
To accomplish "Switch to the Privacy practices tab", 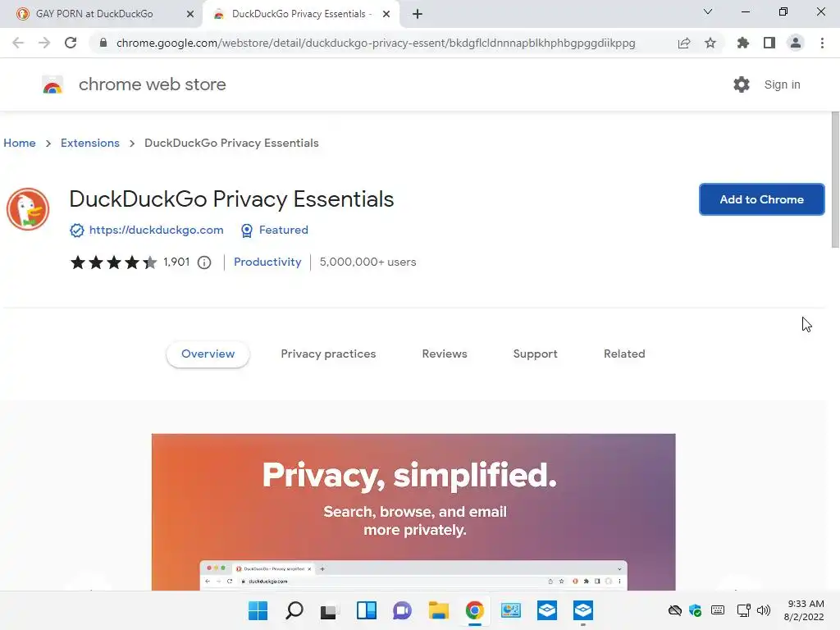I will pyautogui.click(x=328, y=354).
